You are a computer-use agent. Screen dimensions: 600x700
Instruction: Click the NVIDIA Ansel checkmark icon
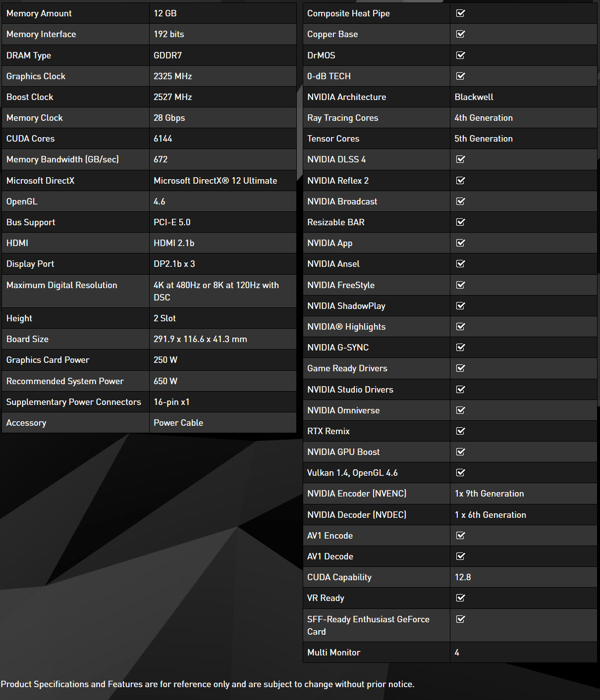460,263
